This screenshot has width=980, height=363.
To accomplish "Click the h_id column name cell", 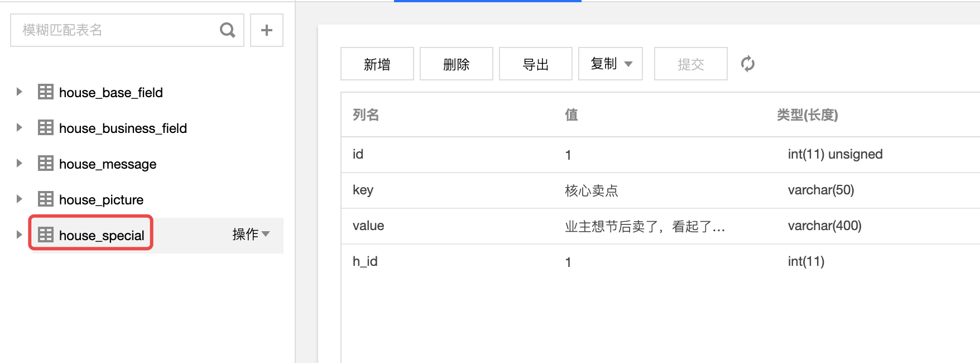I will (x=365, y=262).
